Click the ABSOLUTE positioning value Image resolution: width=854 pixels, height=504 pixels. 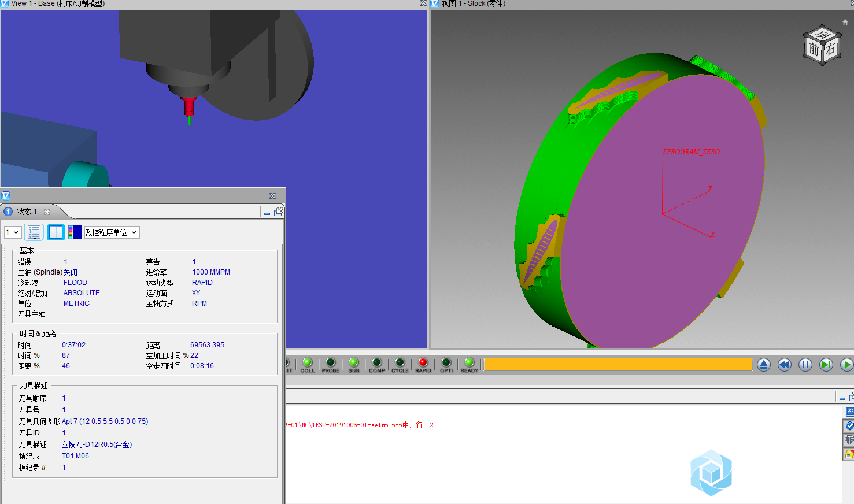tap(82, 293)
